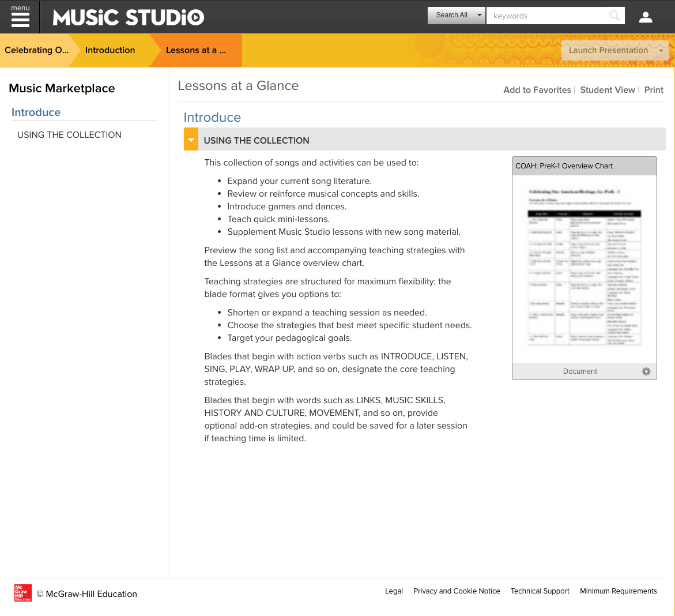This screenshot has height=616, width=675.
Task: Open Privacy and Cookie Notice
Action: pos(457,591)
